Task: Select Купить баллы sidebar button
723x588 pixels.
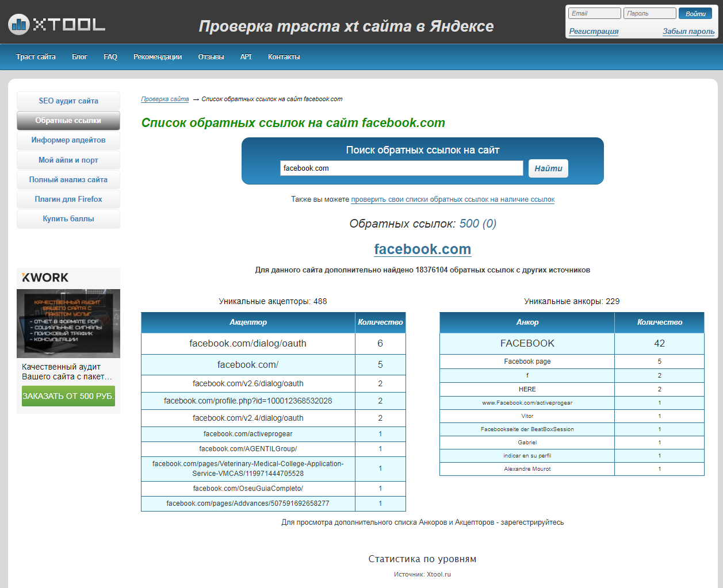Action: 68,218
